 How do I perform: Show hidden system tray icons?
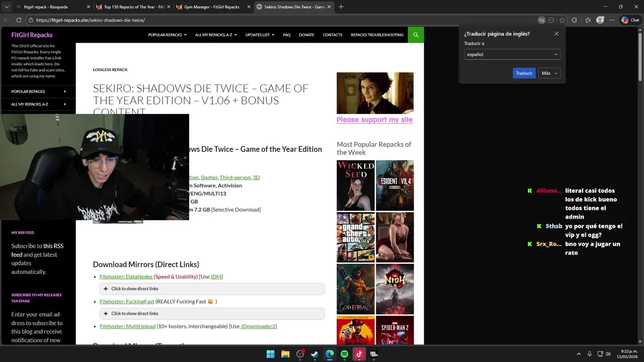(579, 354)
